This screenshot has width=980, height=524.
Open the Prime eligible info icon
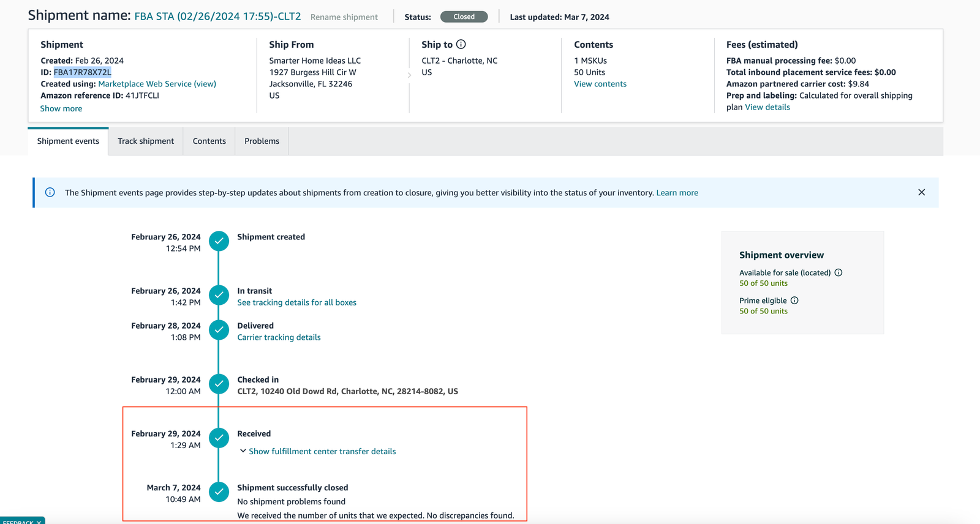(794, 300)
